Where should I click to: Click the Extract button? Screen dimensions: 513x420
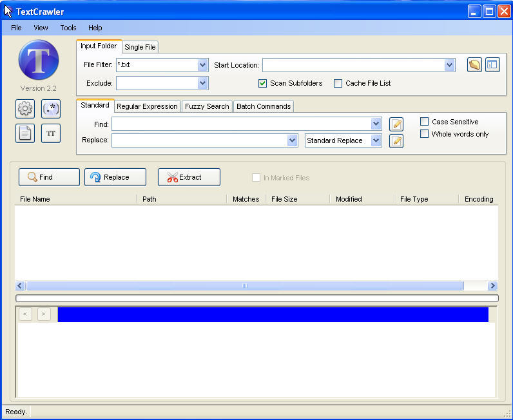[x=189, y=177]
